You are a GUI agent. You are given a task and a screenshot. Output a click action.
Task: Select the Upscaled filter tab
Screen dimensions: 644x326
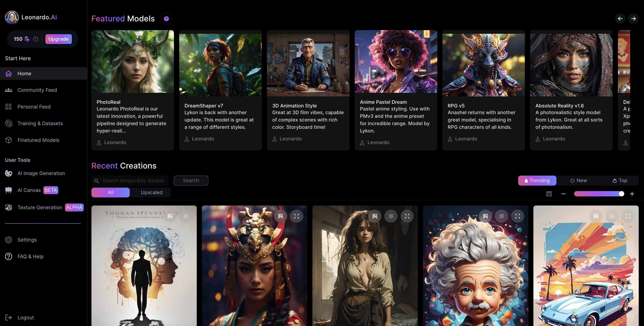152,193
